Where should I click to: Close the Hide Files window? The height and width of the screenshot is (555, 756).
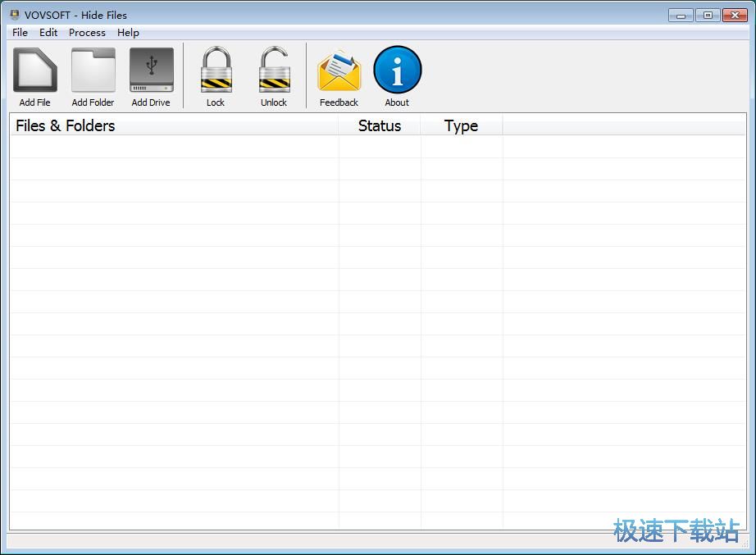(x=735, y=15)
